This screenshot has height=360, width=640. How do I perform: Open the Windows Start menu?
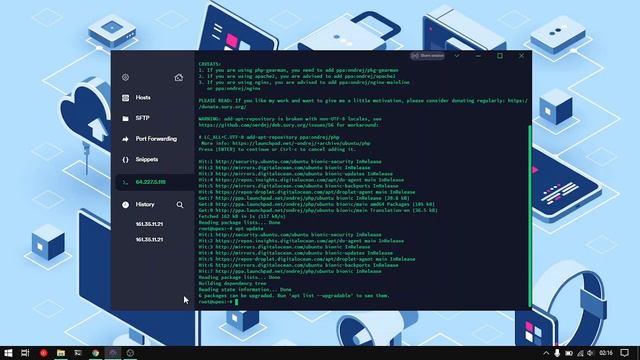pyautogui.click(x=8, y=353)
